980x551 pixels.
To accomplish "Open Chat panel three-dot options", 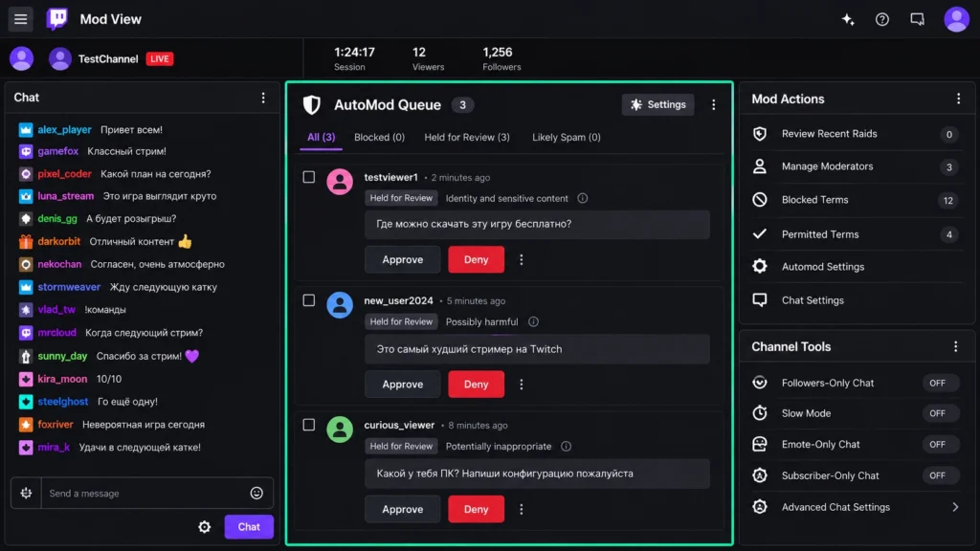I will 263,98.
